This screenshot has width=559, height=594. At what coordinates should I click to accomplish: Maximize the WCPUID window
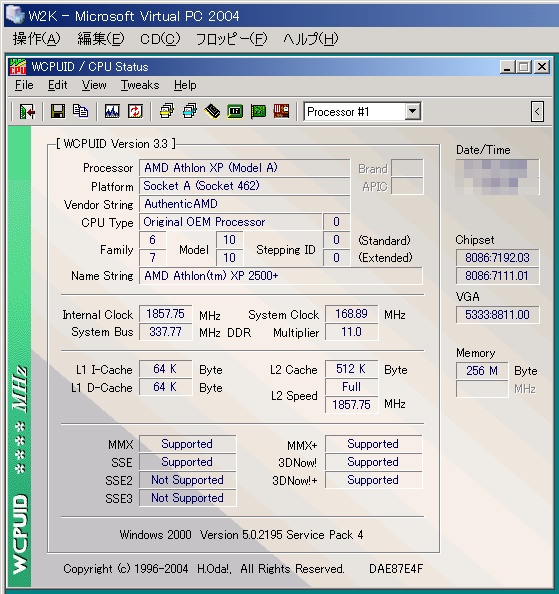click(524, 67)
